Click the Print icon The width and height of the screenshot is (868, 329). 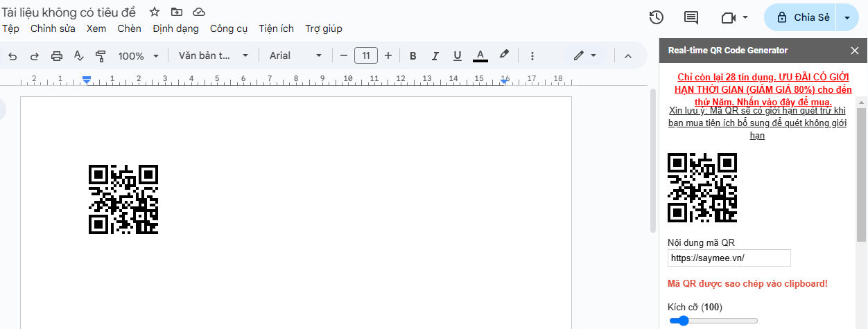pyautogui.click(x=57, y=56)
